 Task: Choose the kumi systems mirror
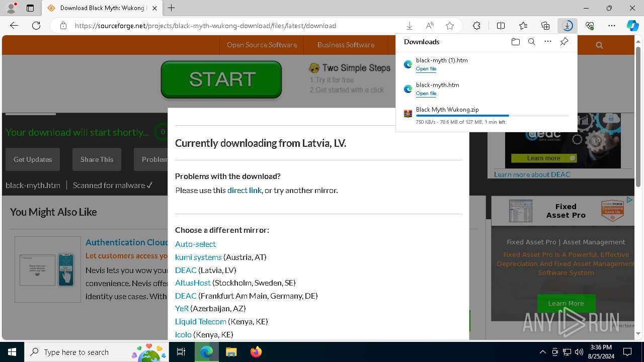pos(198,257)
